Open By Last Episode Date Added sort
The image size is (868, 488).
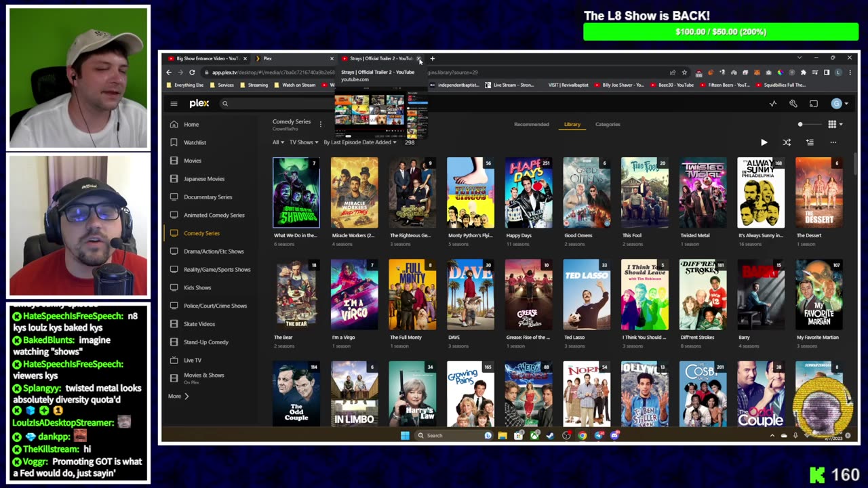[x=360, y=142]
